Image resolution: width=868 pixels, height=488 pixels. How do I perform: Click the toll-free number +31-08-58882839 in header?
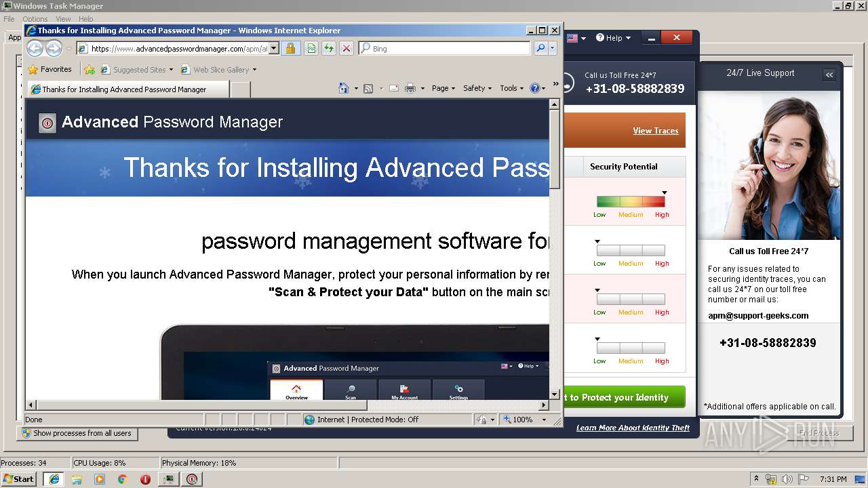pyautogui.click(x=635, y=89)
